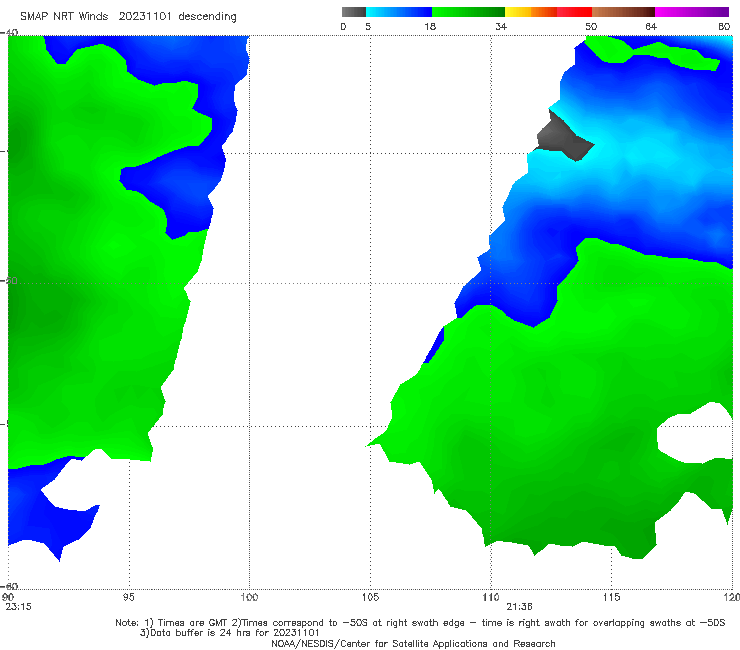Click the green 18-34 segment of the colorbar

(468, 12)
